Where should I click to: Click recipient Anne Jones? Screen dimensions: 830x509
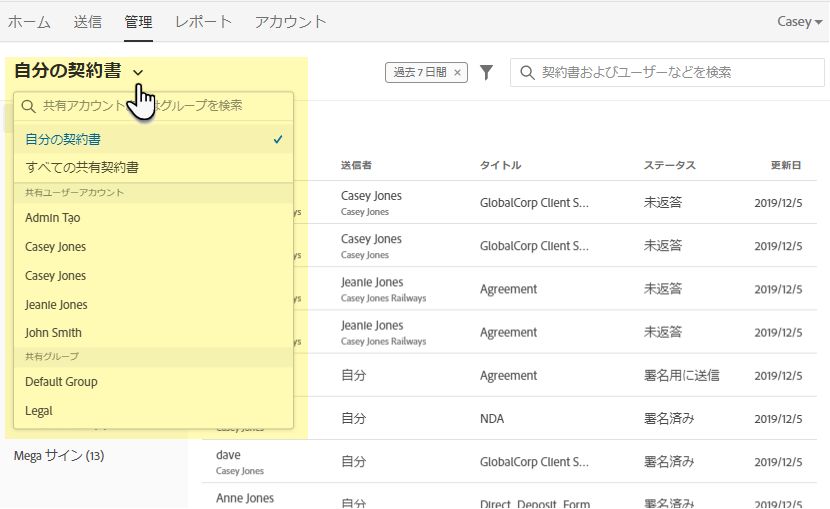(x=245, y=498)
